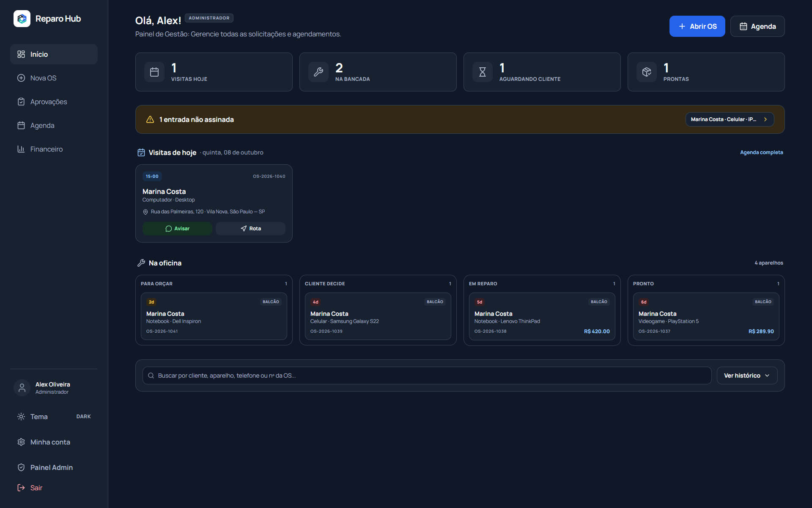The image size is (812, 508).
Task: Open the Aprovações sidebar item
Action: pos(54,102)
